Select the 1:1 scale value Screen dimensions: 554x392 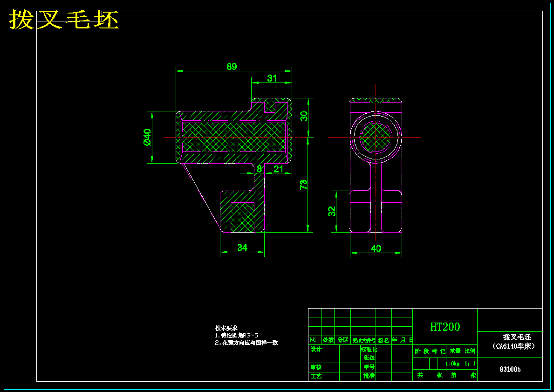coord(470,364)
